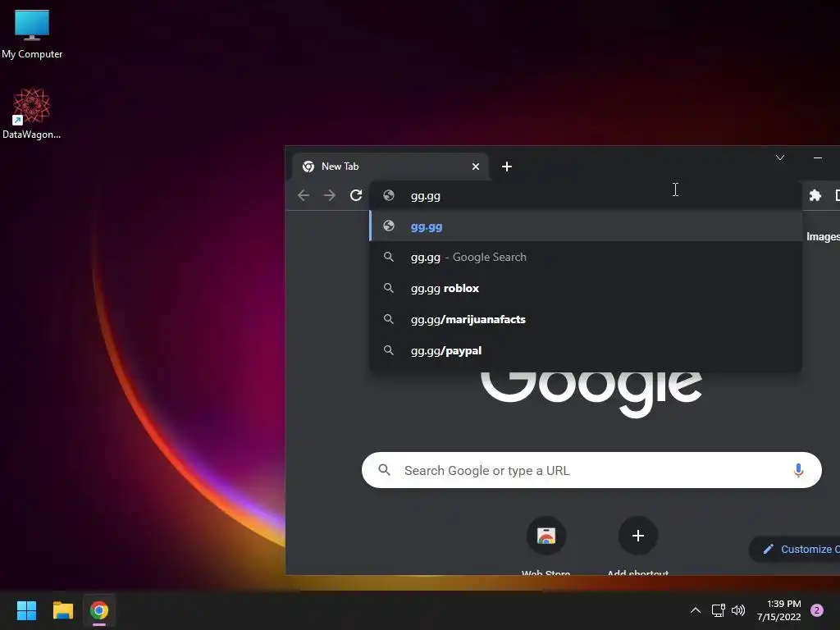Open File Explorer from the taskbar
The width and height of the screenshot is (840, 630).
coord(62,610)
